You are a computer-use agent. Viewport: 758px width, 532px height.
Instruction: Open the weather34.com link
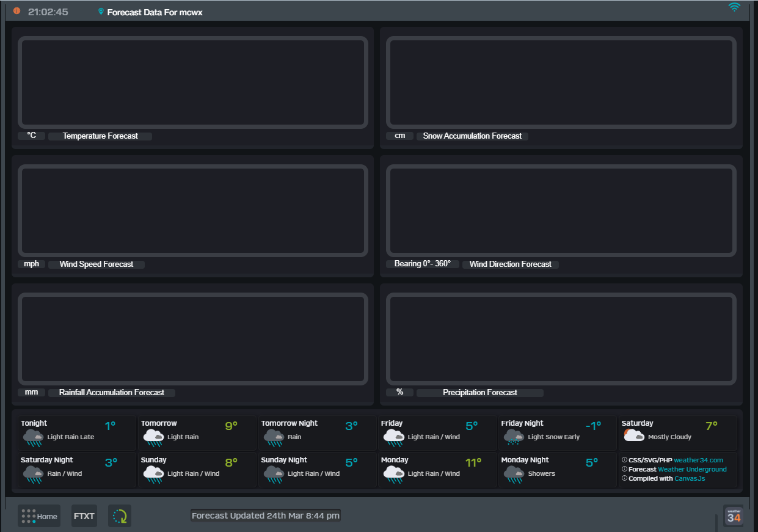pyautogui.click(x=698, y=460)
